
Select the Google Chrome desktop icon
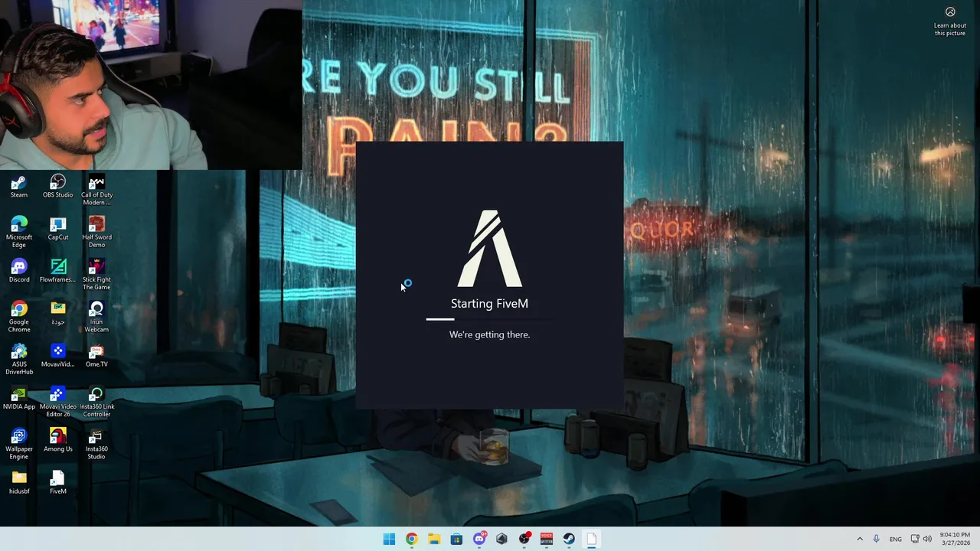click(19, 316)
